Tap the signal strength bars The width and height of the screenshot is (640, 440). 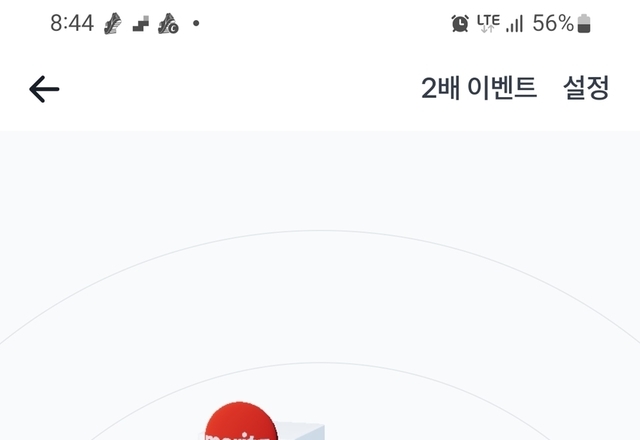click(x=514, y=24)
